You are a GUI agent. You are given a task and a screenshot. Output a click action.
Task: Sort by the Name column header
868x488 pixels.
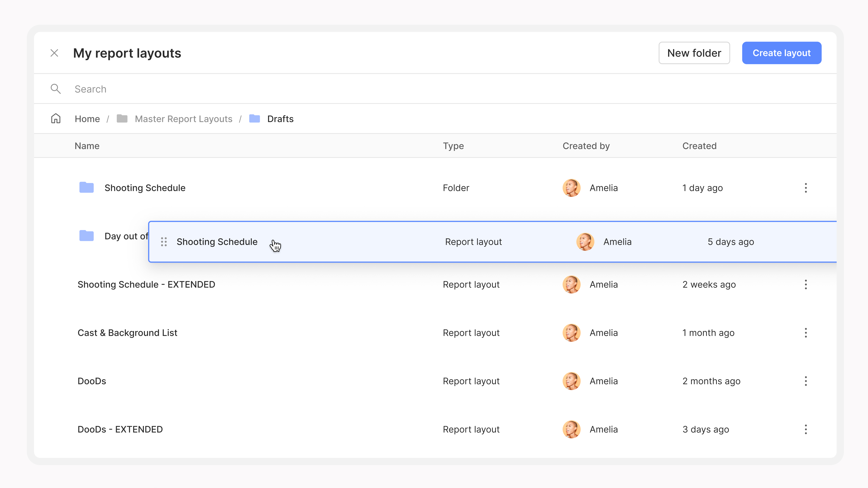point(87,146)
